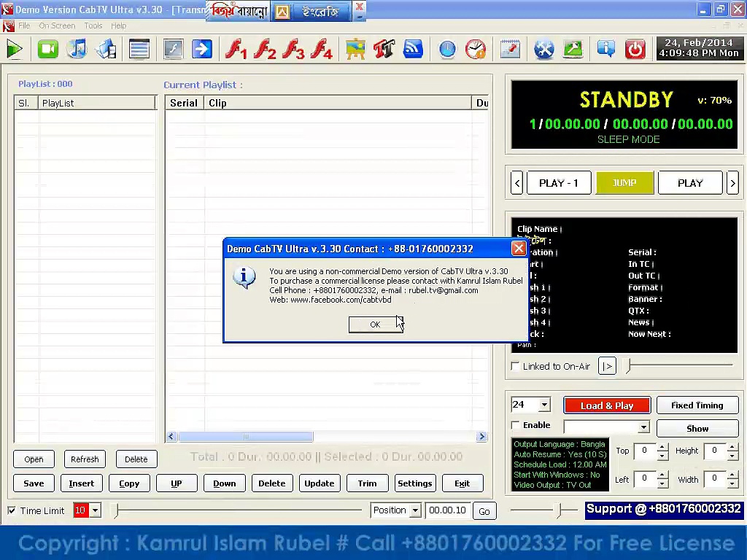This screenshot has width=747, height=560.
Task: Increase the Height value stepper
Action: click(x=732, y=447)
